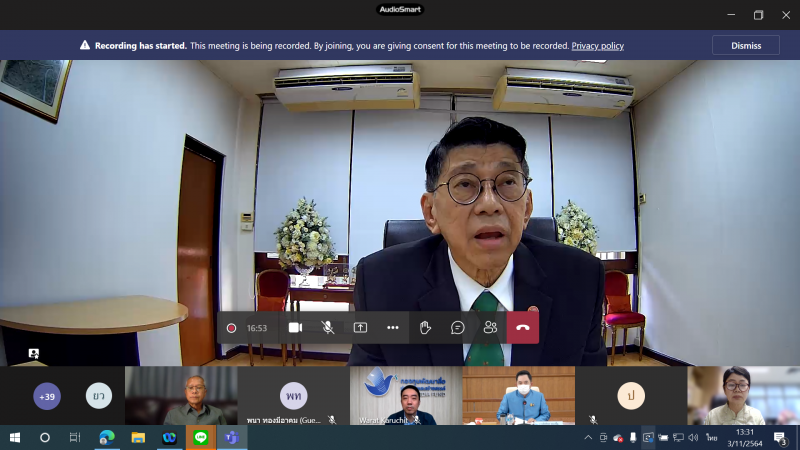Open the Privacy policy link
The width and height of the screenshot is (800, 450).
click(597, 46)
